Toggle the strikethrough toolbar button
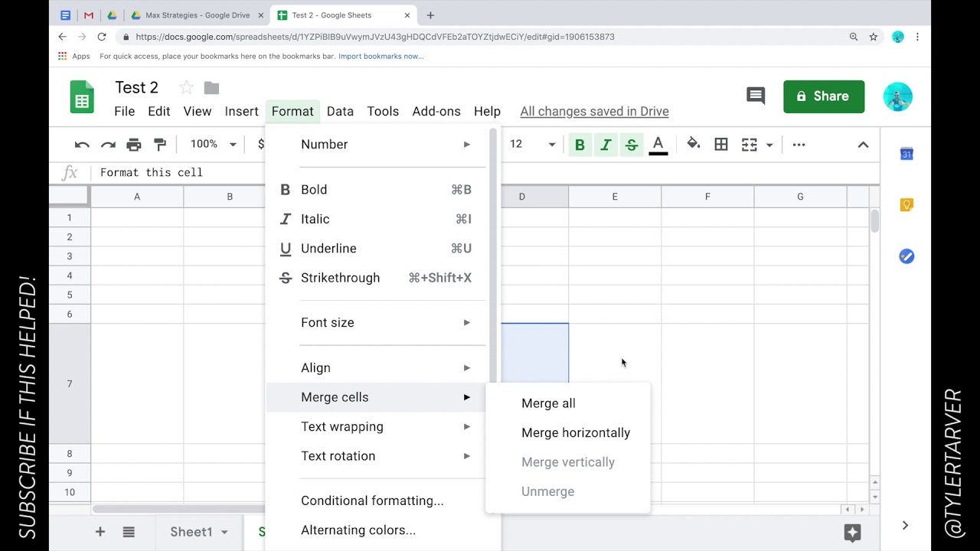 (632, 145)
